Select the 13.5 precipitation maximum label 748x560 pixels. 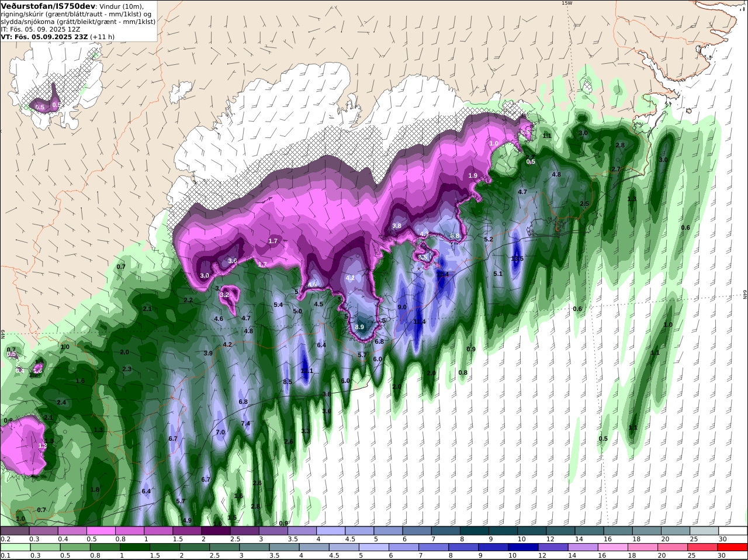tap(517, 259)
